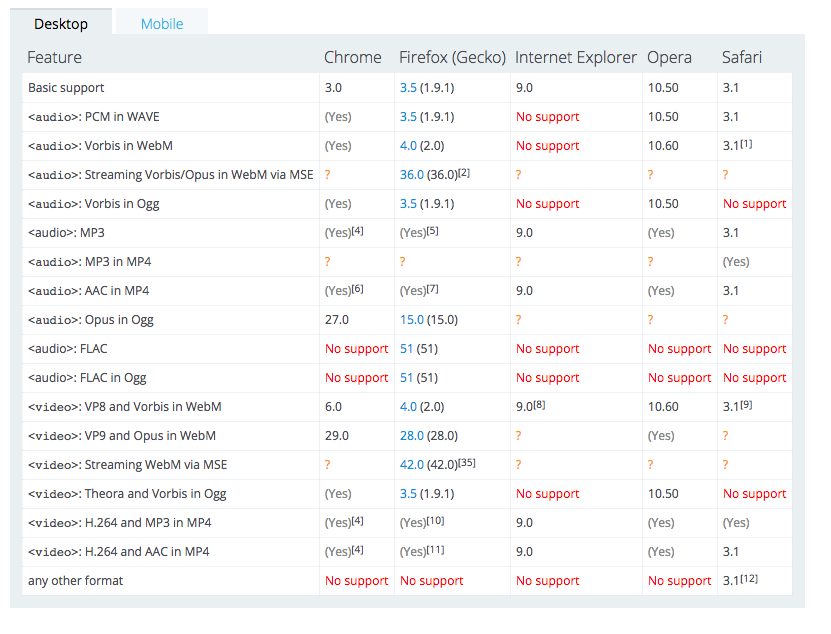Click the '<audio>: FLAC' feature cell
Screen dimensions: 831x634
[x=171, y=349]
